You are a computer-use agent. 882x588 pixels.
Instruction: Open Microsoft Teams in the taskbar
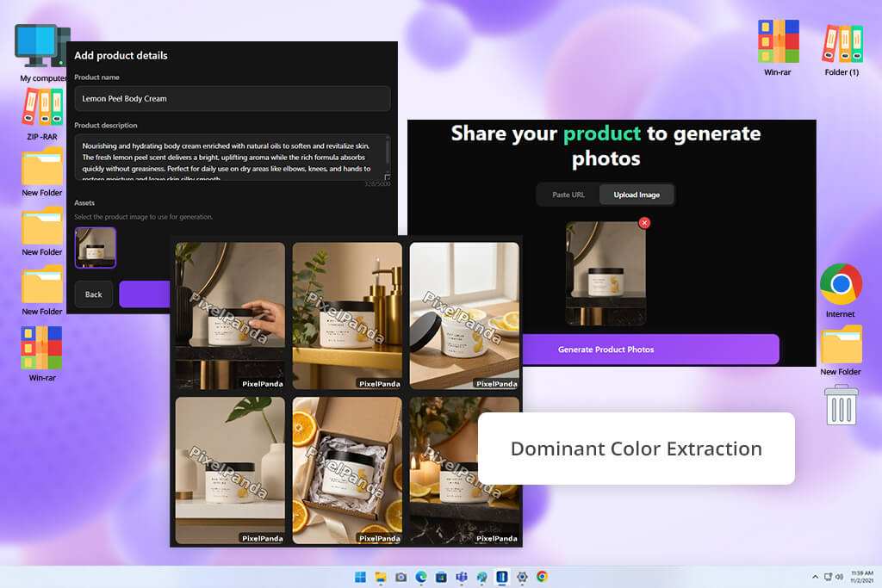462,577
